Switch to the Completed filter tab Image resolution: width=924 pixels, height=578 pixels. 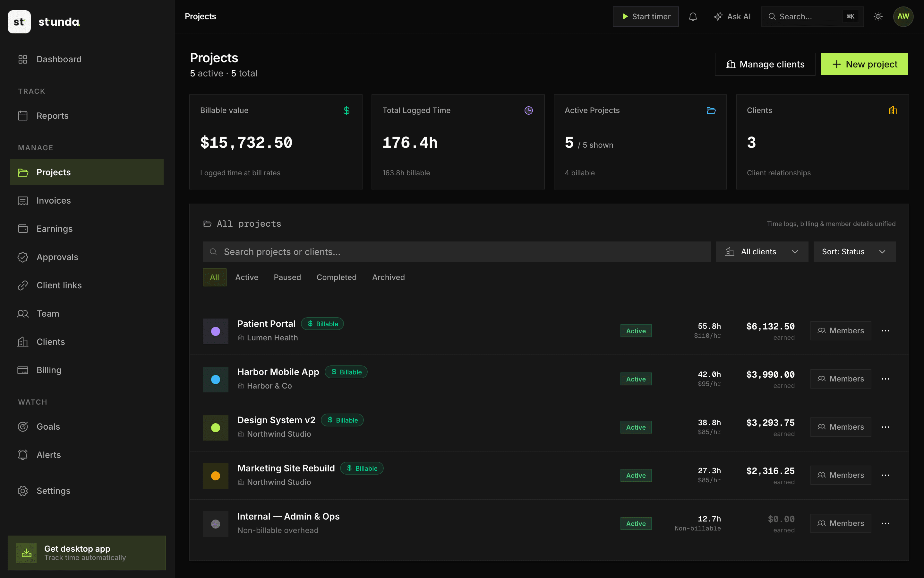(336, 277)
